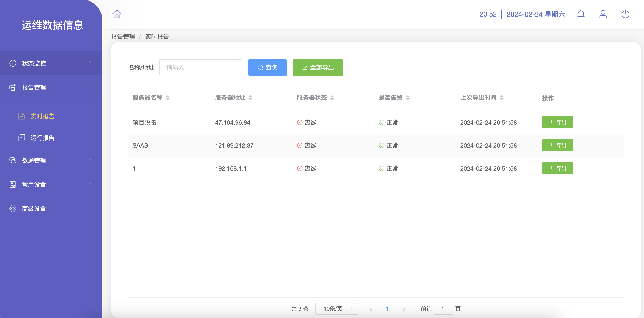Focus the 名称/地址 search input
Viewport: 644px width, 318px height.
coord(201,67)
